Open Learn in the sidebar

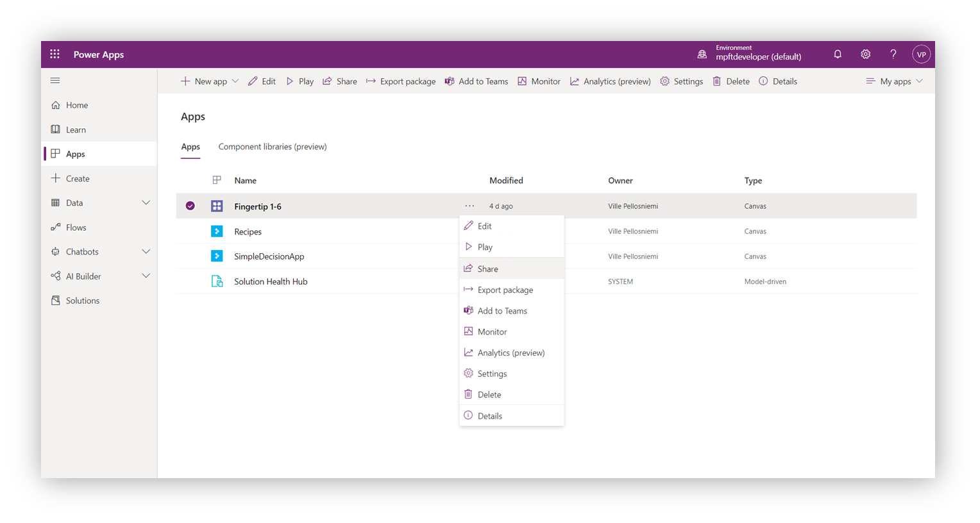99,129
